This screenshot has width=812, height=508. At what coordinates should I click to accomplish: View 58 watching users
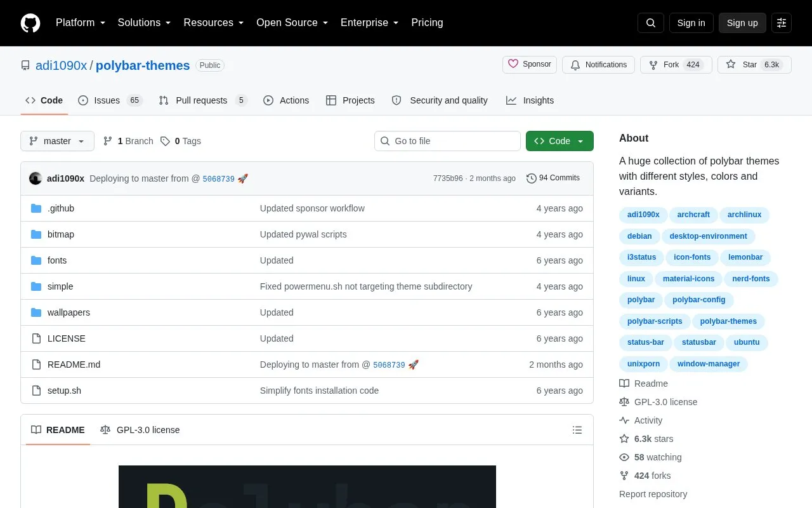coord(650,457)
